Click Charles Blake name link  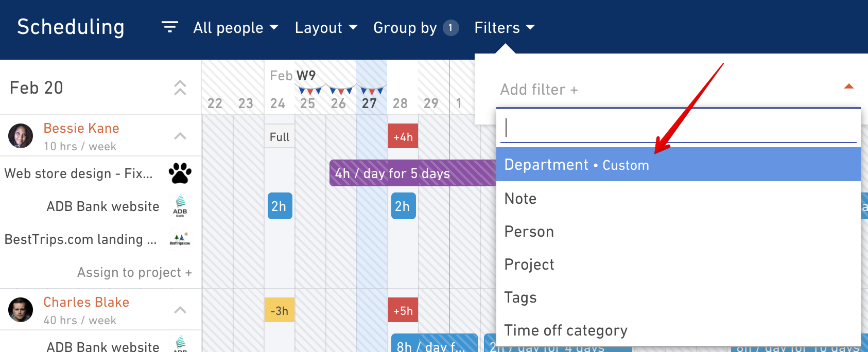[x=86, y=302]
